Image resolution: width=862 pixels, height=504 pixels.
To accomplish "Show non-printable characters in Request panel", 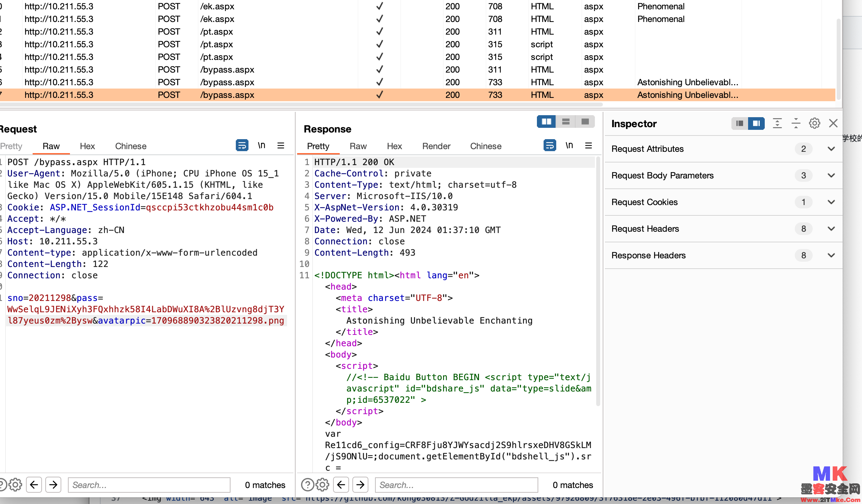I will [x=262, y=145].
